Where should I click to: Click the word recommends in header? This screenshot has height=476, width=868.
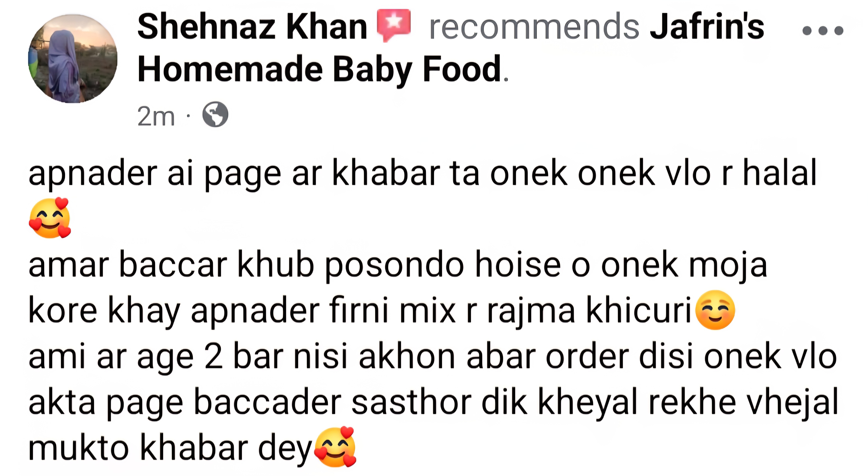pos(534,27)
